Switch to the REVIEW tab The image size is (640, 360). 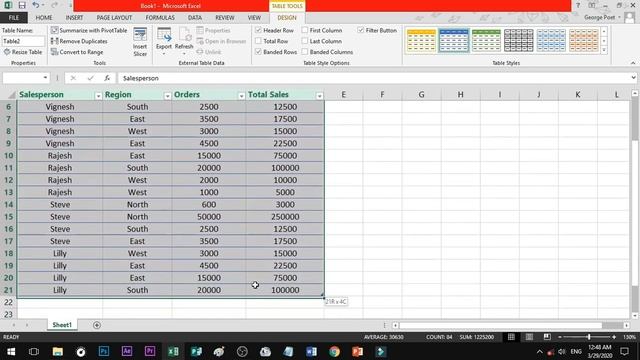pyautogui.click(x=224, y=18)
